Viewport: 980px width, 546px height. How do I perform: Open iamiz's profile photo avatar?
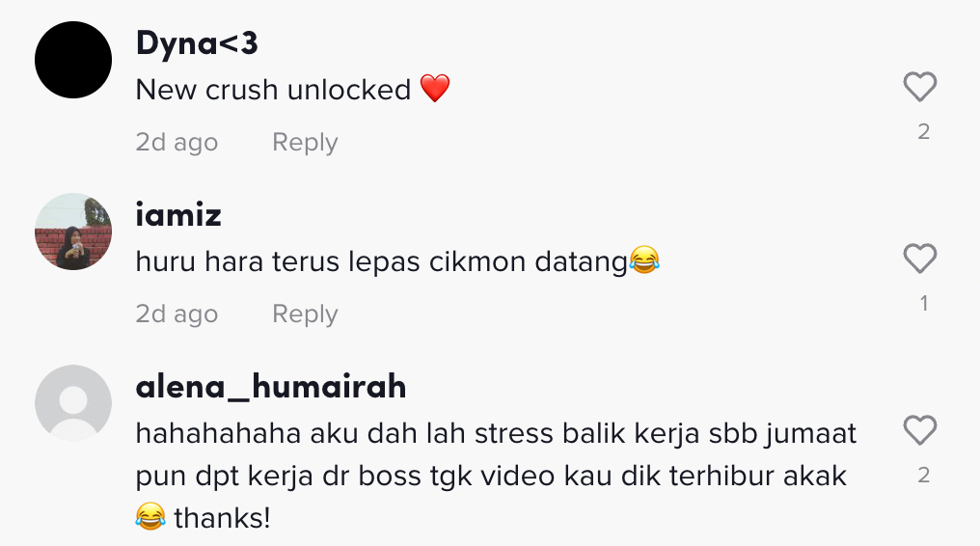tap(73, 232)
